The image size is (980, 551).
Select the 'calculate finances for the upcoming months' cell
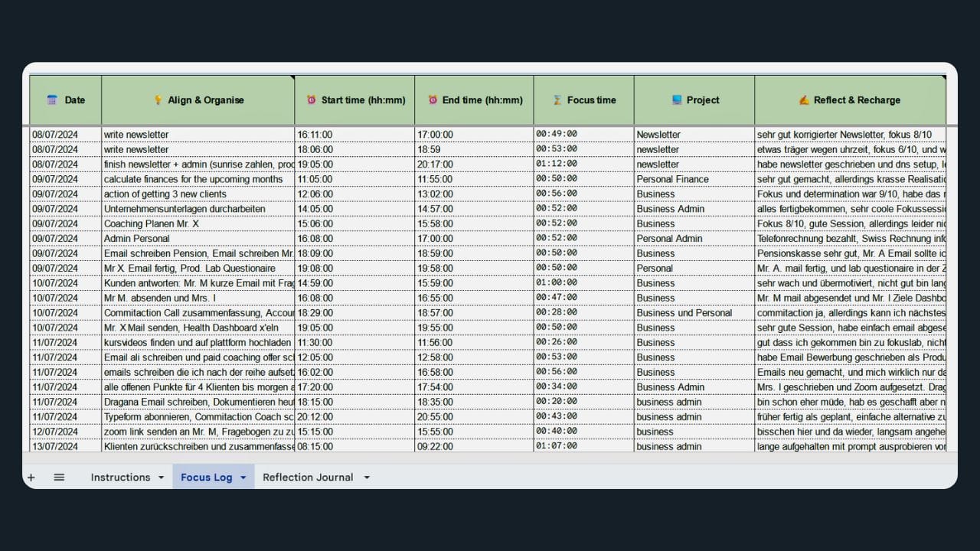click(x=197, y=179)
